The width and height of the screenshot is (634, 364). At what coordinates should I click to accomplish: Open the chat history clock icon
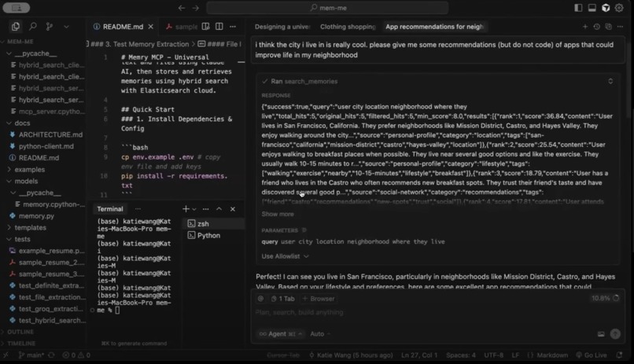(597, 27)
